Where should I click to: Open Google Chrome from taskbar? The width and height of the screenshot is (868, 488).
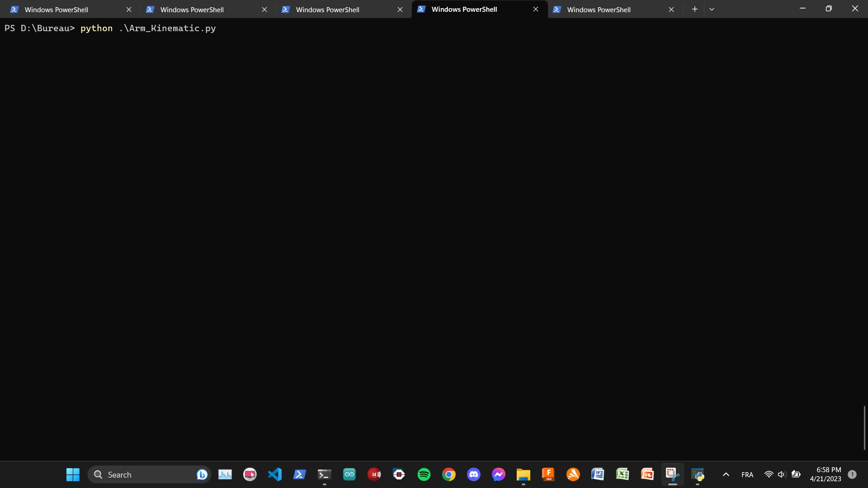[449, 474]
